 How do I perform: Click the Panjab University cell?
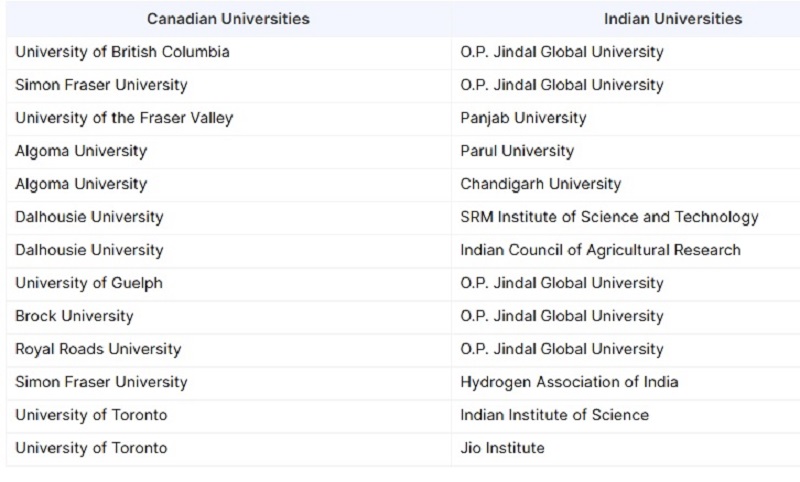[523, 118]
